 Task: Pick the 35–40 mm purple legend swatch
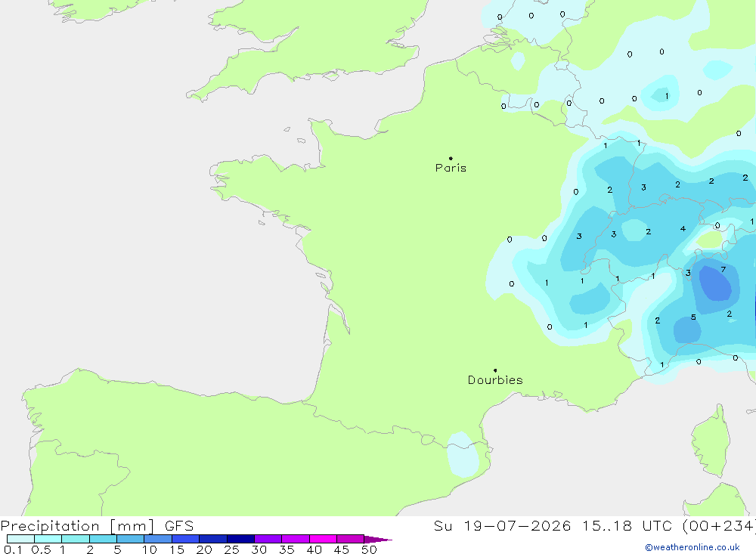295,539
